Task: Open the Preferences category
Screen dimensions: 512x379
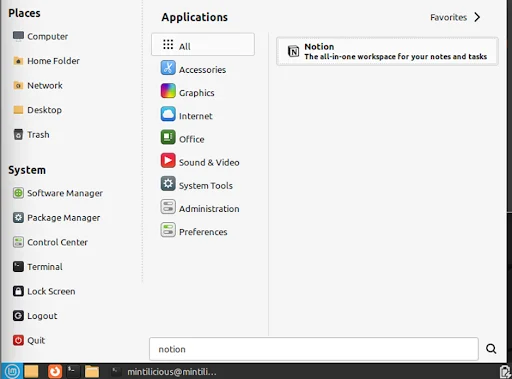Action: (203, 231)
